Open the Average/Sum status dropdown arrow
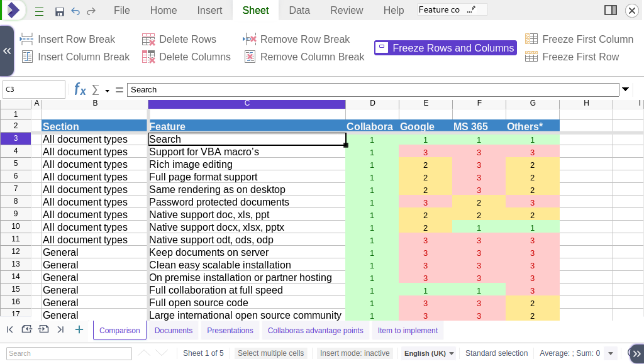This screenshot has height=364, width=644. 610,353
